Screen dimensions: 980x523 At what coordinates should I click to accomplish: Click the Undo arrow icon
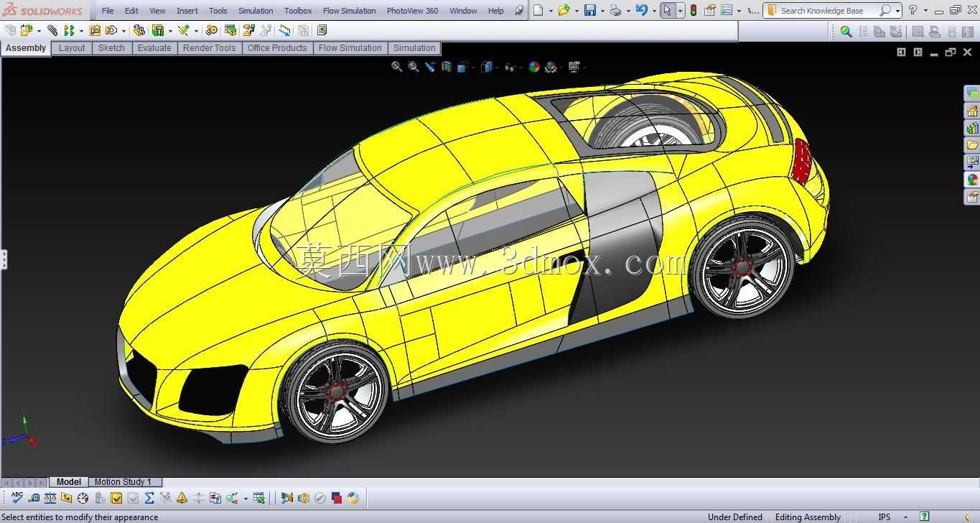click(x=642, y=10)
